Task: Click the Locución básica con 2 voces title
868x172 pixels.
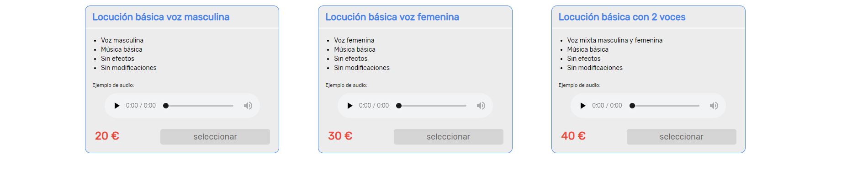Action: coord(622,17)
